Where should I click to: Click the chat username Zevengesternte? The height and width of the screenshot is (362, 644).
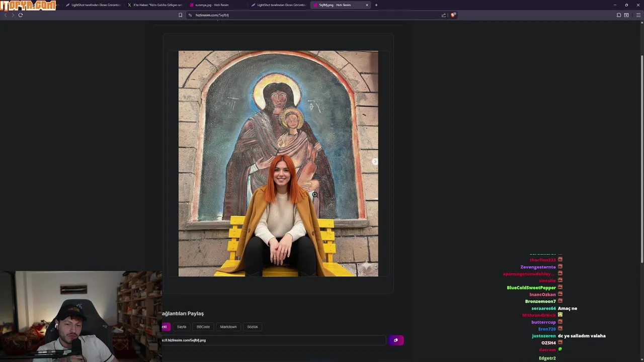tap(538, 267)
